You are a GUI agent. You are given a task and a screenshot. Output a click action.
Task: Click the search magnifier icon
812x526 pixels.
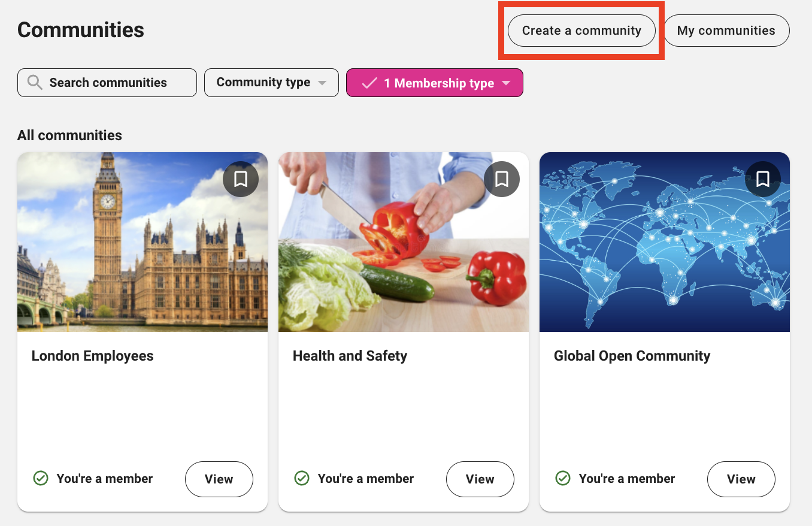pyautogui.click(x=35, y=83)
